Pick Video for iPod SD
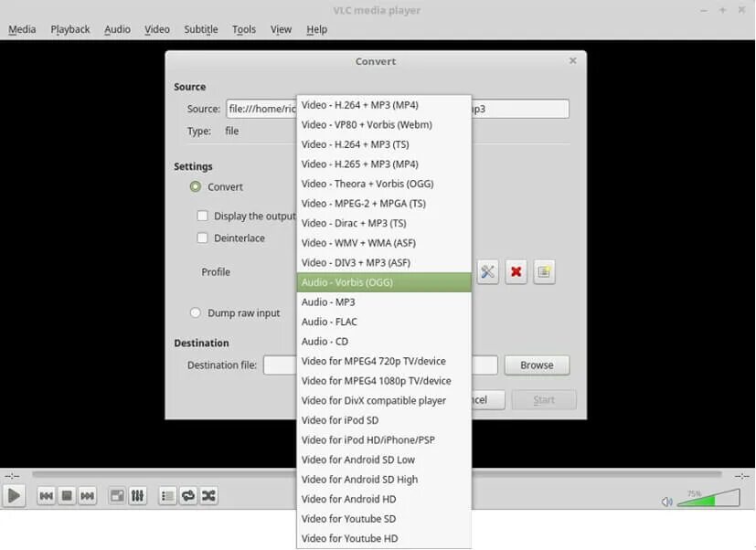The height and width of the screenshot is (550, 756). 384,420
